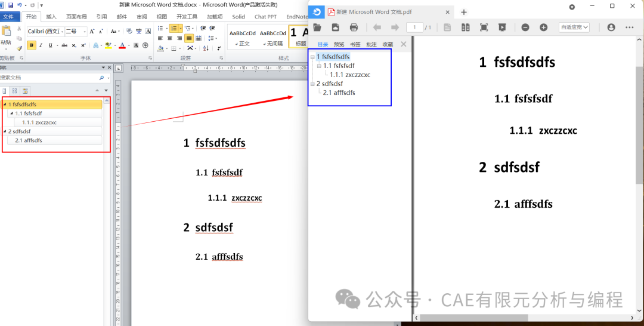Viewport: 644px width, 326px height.
Task: Click the search magnifier in navigation pane
Action: (101, 78)
